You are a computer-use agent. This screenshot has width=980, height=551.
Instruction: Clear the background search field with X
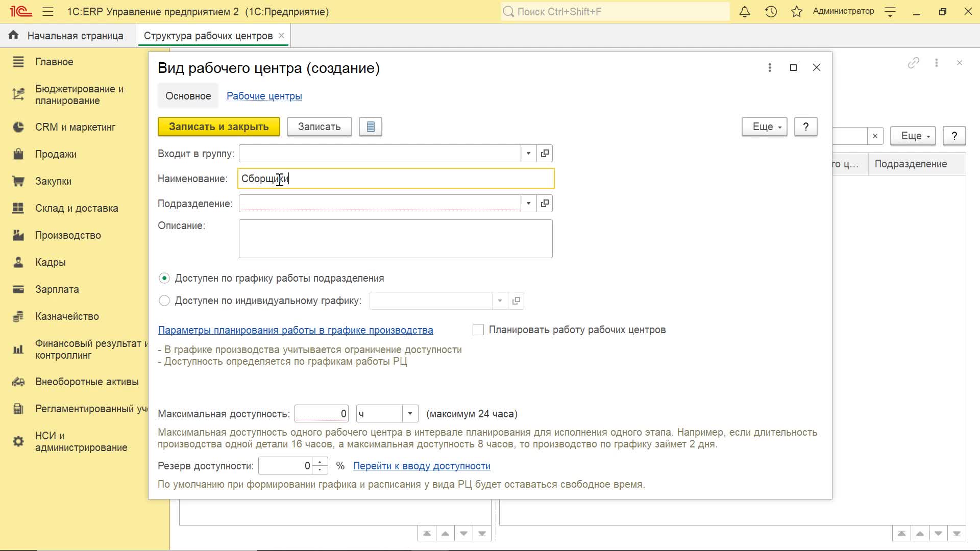(875, 136)
